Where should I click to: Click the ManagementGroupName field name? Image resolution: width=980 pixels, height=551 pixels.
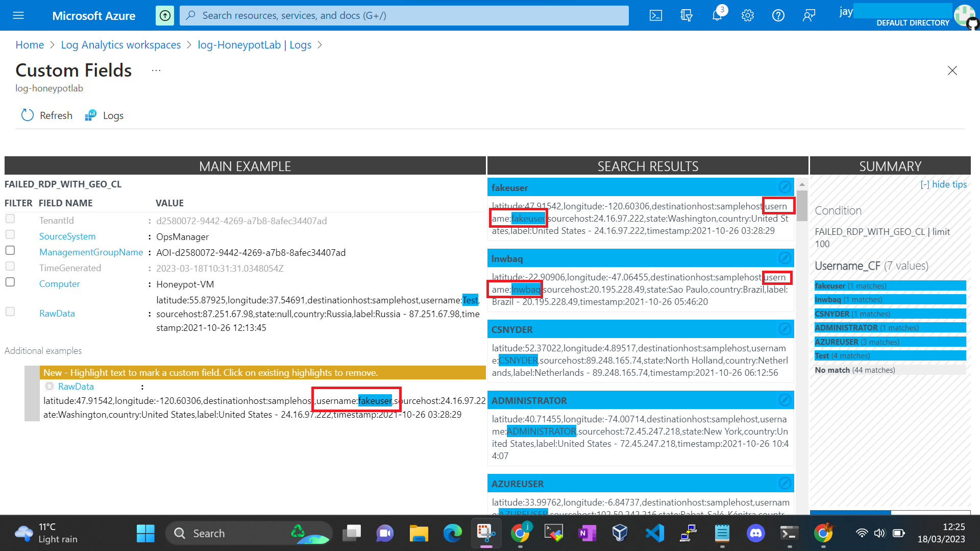pyautogui.click(x=91, y=252)
